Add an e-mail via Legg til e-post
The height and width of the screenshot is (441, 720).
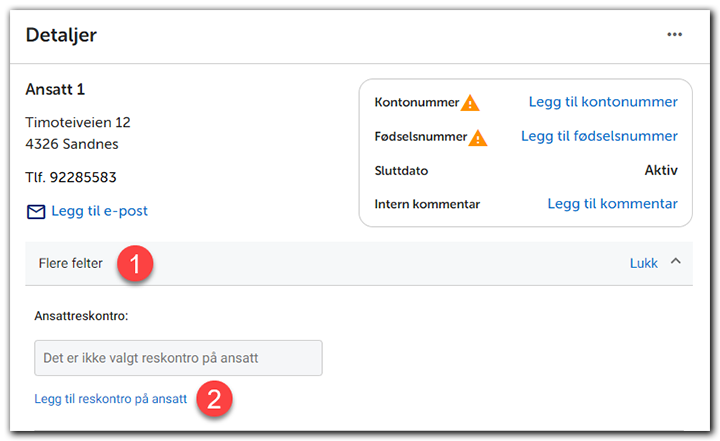point(99,212)
